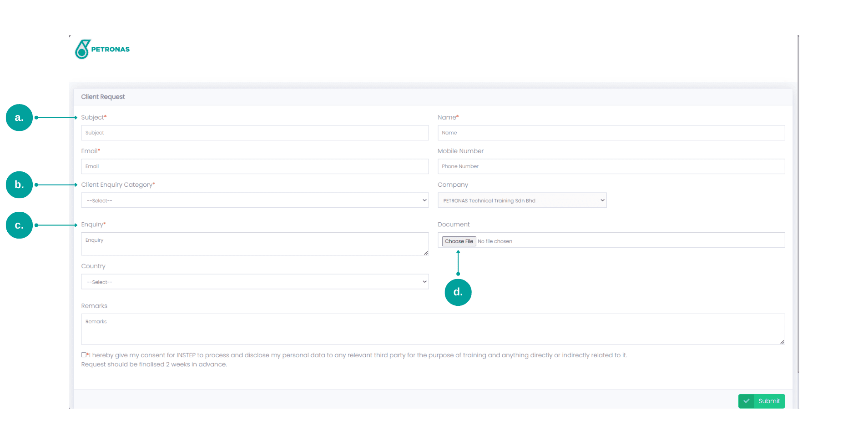This screenshot has width=868, height=444.
Task: Click the green checkmark icon on Submit
Action: point(746,401)
